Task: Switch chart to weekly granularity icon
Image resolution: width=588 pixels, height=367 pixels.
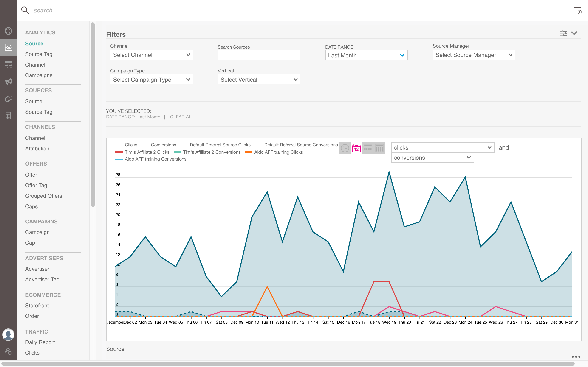Action: [368, 148]
